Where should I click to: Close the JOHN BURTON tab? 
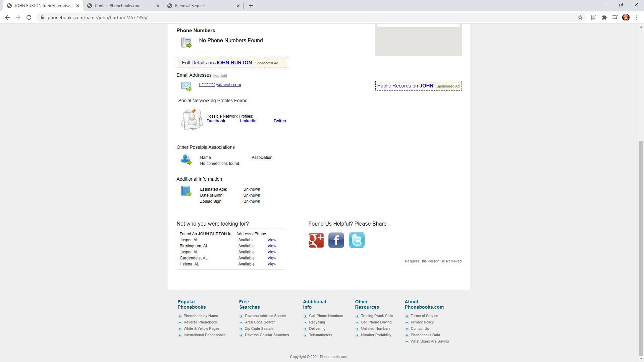coord(78,6)
